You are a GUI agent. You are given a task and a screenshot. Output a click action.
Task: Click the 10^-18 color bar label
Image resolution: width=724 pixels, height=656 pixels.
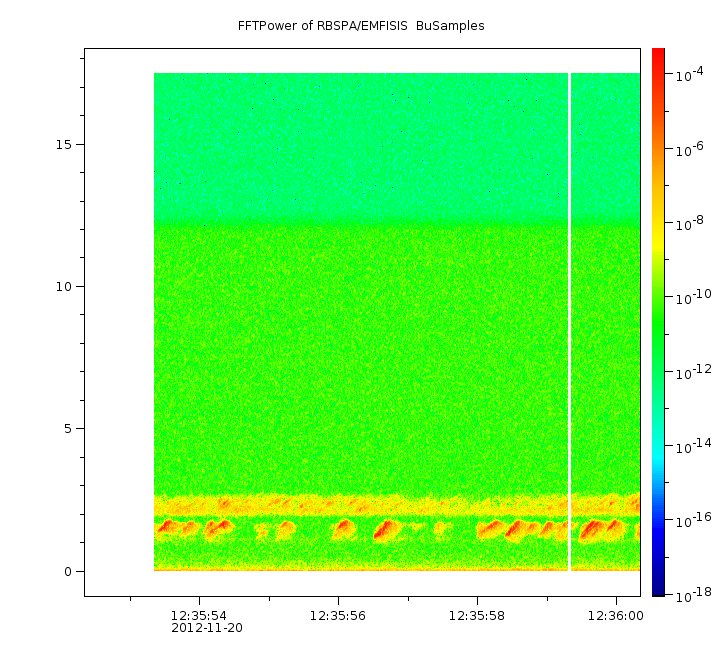[x=693, y=595]
